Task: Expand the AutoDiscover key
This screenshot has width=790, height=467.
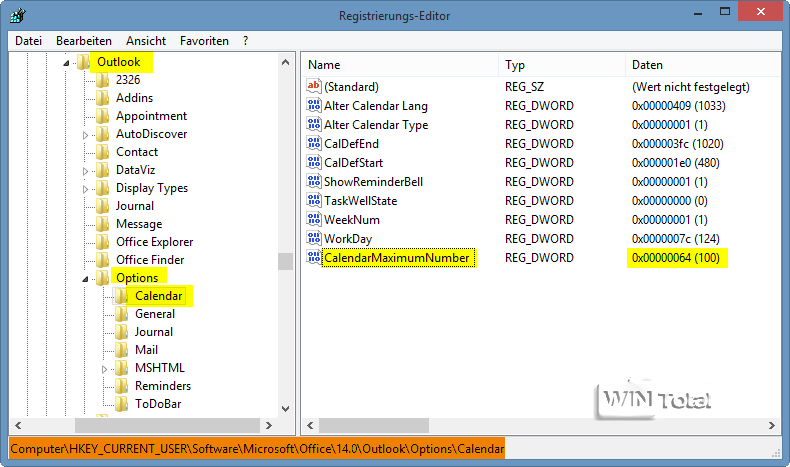Action: coord(85,135)
